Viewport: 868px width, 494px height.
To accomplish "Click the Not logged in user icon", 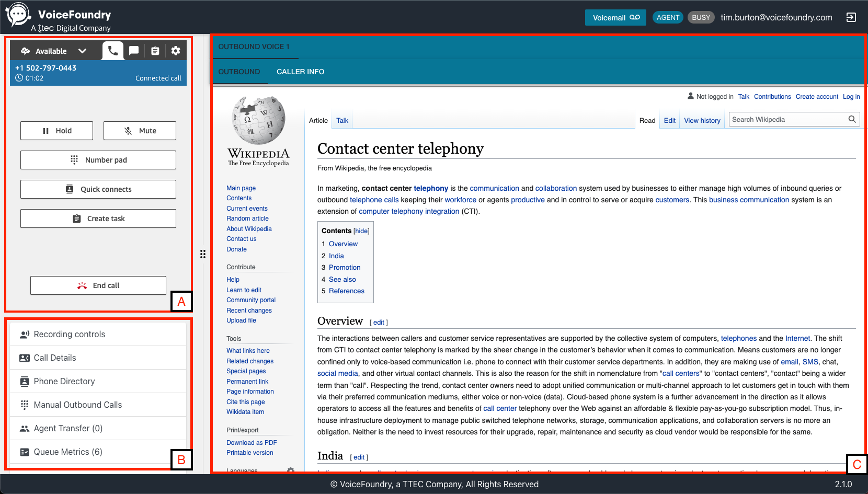I will 691,96.
